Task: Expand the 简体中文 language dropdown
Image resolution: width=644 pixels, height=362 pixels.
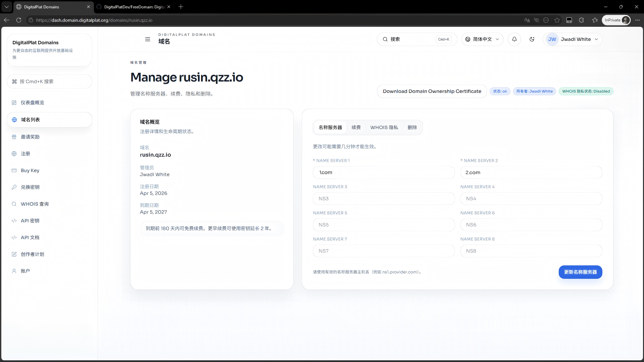Action: pos(482,39)
